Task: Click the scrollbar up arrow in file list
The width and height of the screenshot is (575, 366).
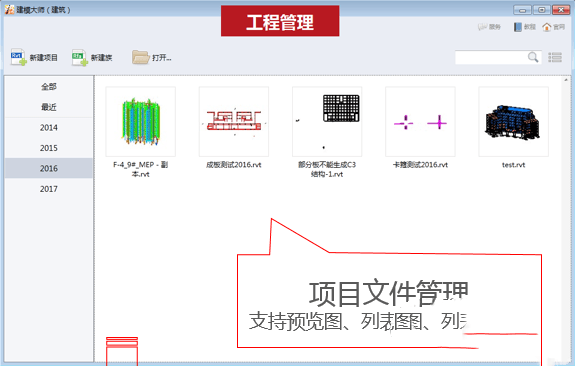Action: (566, 80)
